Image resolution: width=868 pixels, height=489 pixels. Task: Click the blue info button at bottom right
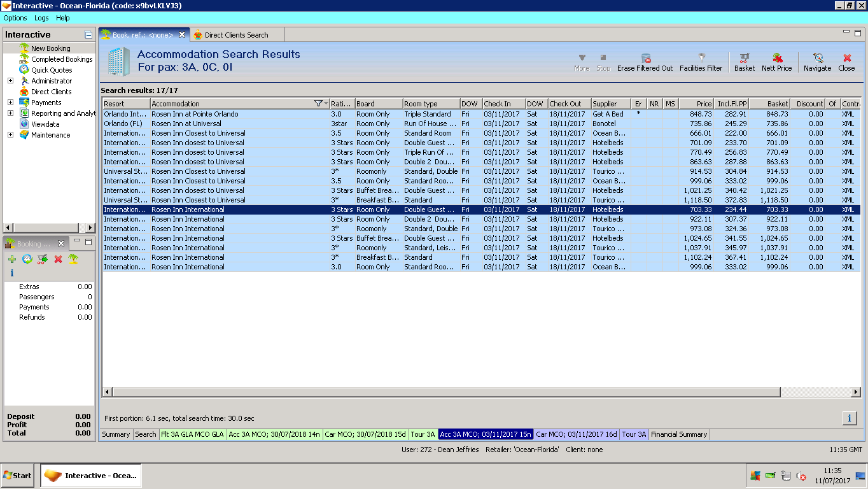849,418
